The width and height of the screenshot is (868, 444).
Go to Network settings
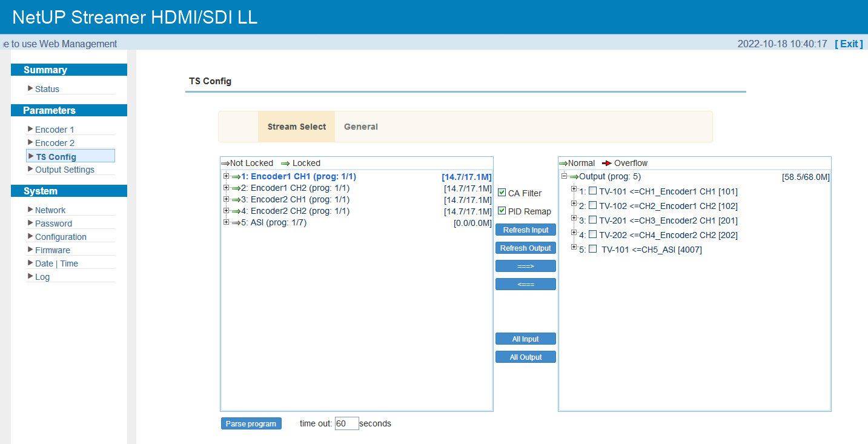click(x=50, y=210)
